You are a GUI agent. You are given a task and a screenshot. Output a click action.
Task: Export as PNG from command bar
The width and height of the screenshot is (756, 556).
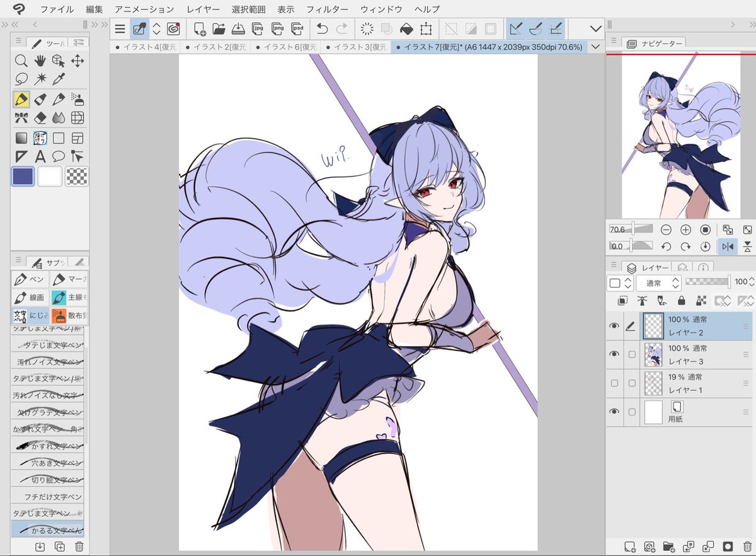point(277,29)
